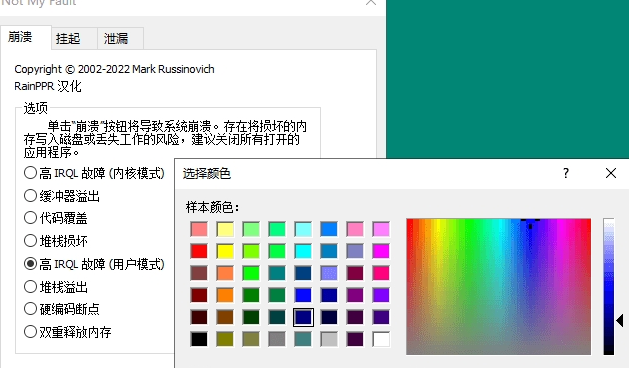The width and height of the screenshot is (629, 368).
Task: Choose the light gray swatch in bottom row
Action: pos(329,339)
